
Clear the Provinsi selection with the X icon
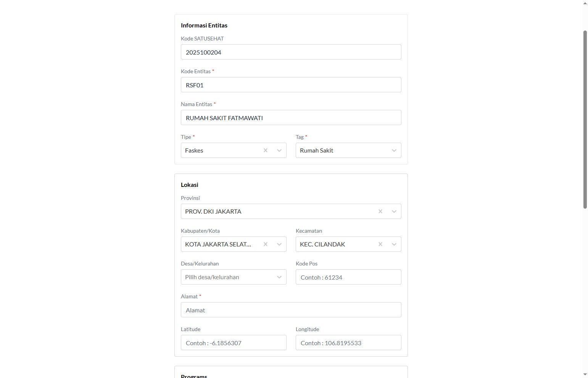380,211
